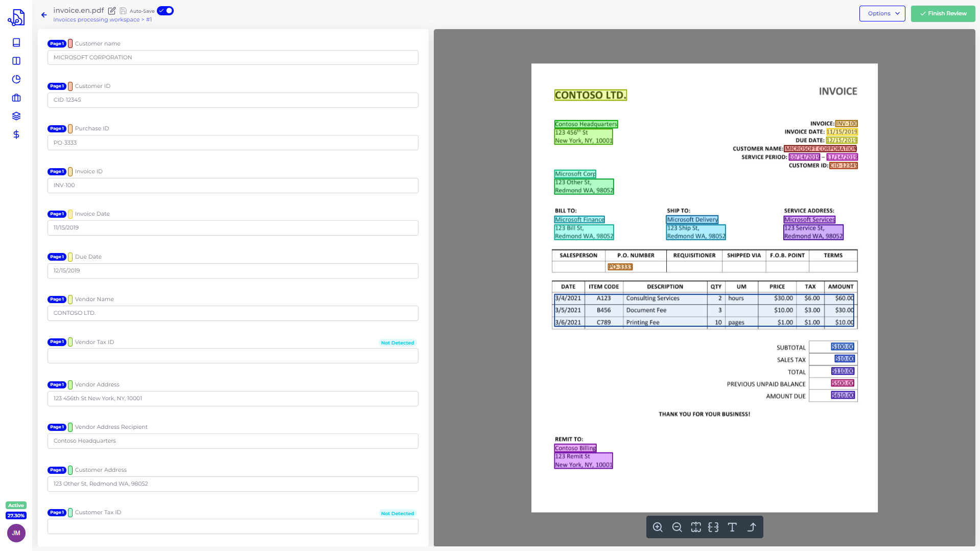Open Invoices processing workspace breadcrumb
The height and width of the screenshot is (551, 980).
[x=96, y=19]
